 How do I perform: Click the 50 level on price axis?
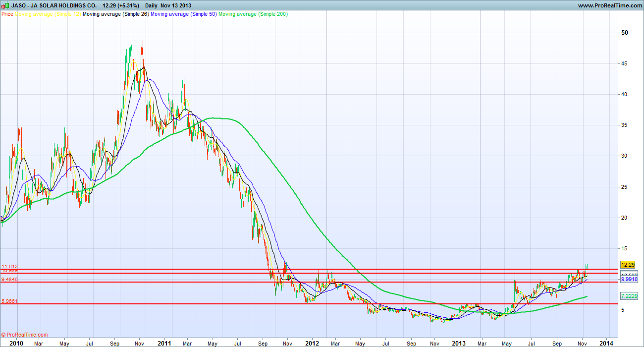pos(625,33)
